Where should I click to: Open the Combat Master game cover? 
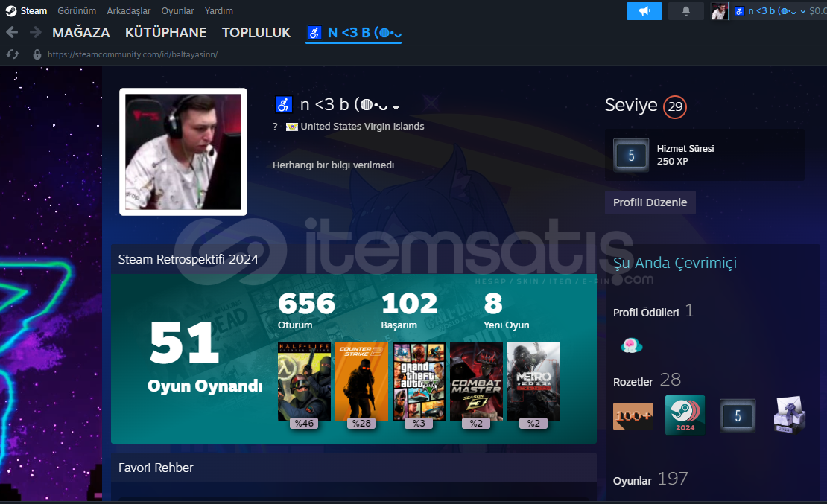click(476, 382)
